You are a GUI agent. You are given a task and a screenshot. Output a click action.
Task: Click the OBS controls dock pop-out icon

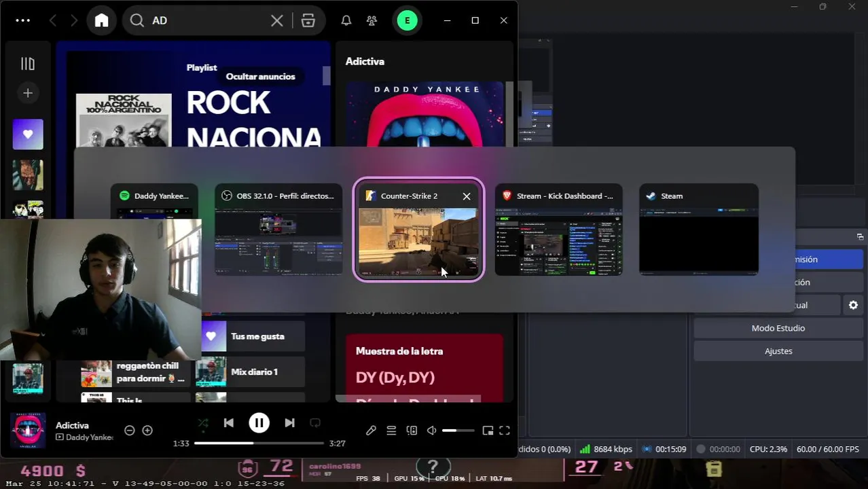pos(860,237)
